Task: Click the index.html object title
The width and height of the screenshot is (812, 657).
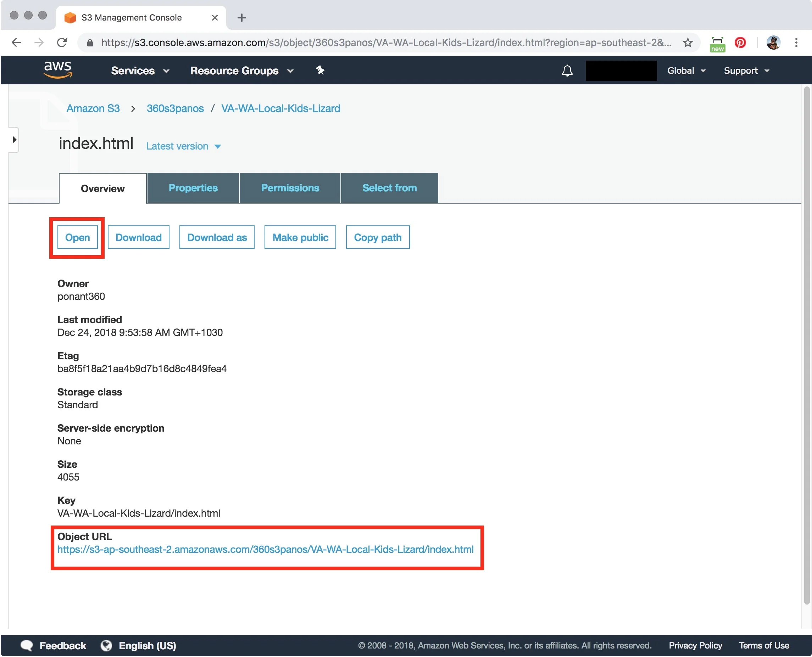Action: point(96,144)
